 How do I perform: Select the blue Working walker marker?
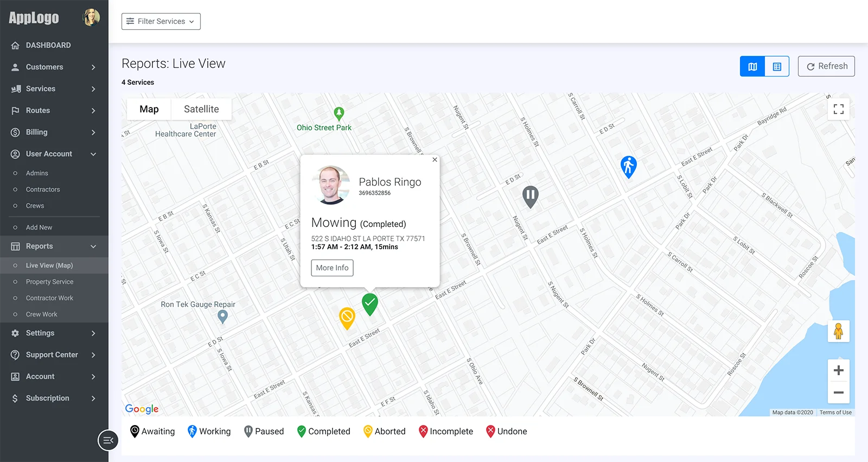tap(628, 167)
